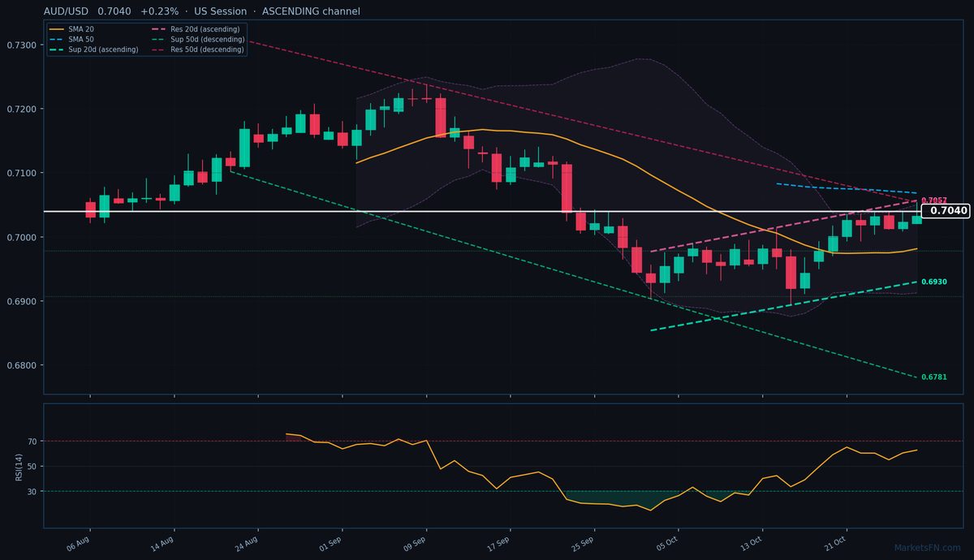Click the +0.23% change text
The image size is (974, 560).
pos(159,11)
